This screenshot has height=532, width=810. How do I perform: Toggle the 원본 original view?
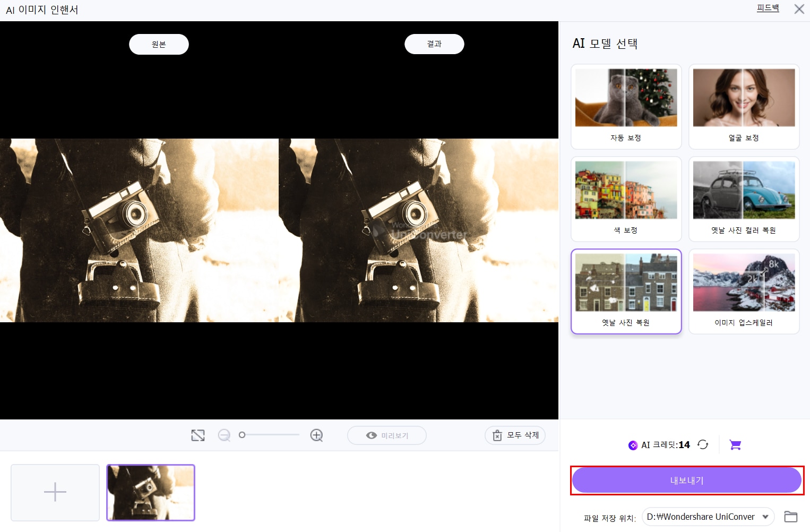pos(159,44)
